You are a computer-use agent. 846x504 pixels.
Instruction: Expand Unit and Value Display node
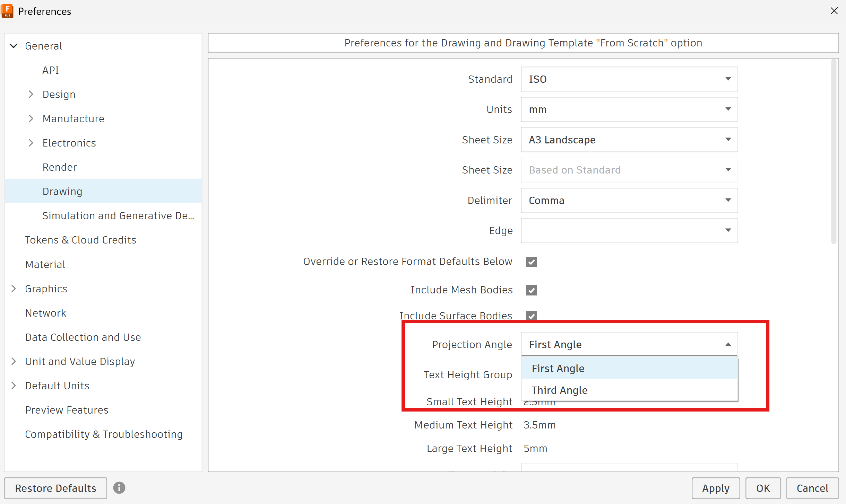coord(14,361)
